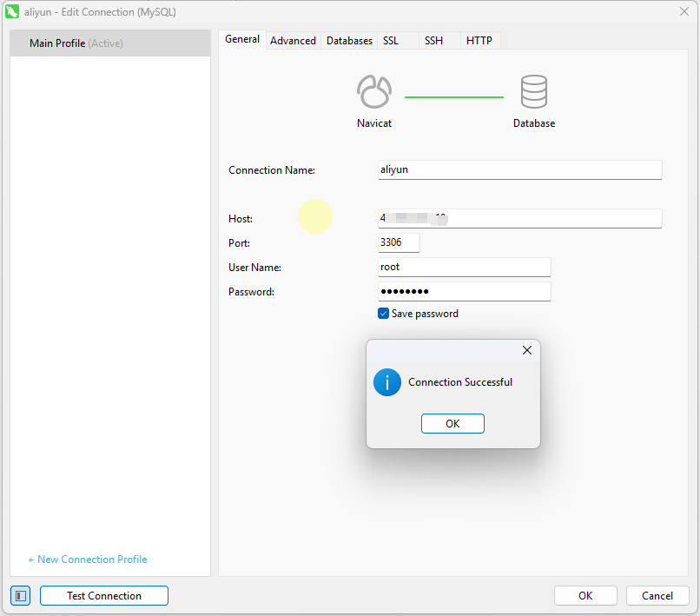Click the blue info icon in the message box
Screen dimensions: 700x616
(x=387, y=382)
